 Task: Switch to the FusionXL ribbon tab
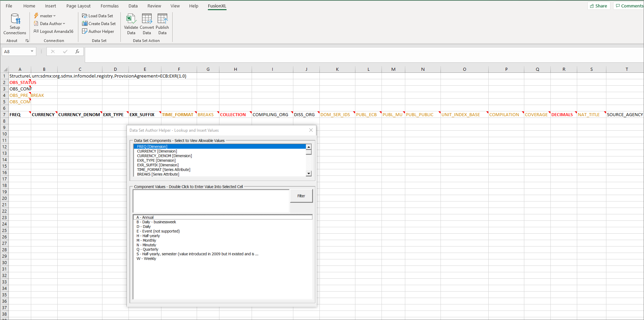point(217,6)
